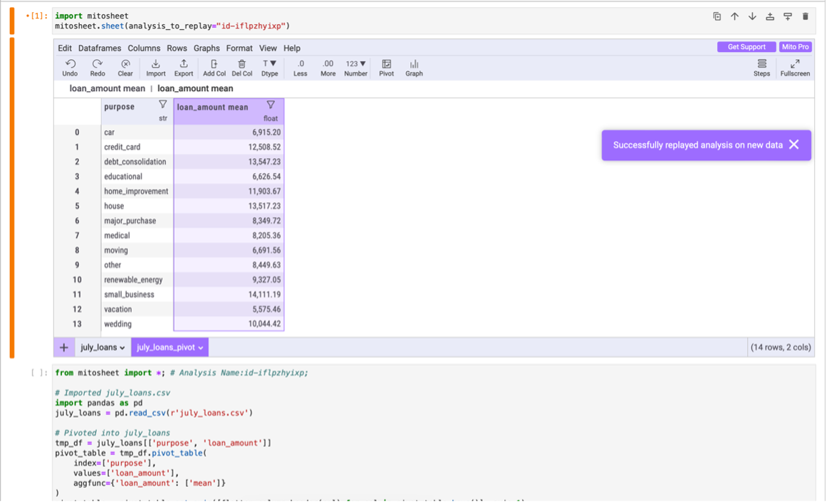The height and width of the screenshot is (504, 829).
Task: Click the Get Support button
Action: 746,47
